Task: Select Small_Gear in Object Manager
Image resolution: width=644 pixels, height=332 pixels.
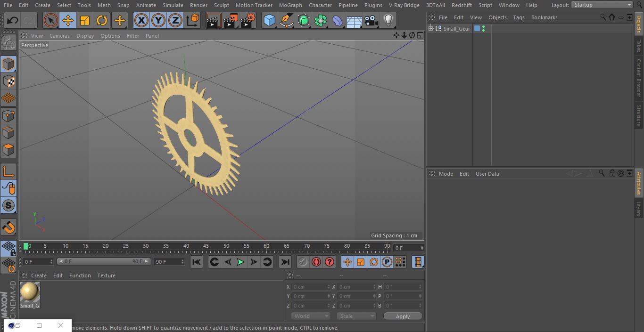Action: click(456, 29)
